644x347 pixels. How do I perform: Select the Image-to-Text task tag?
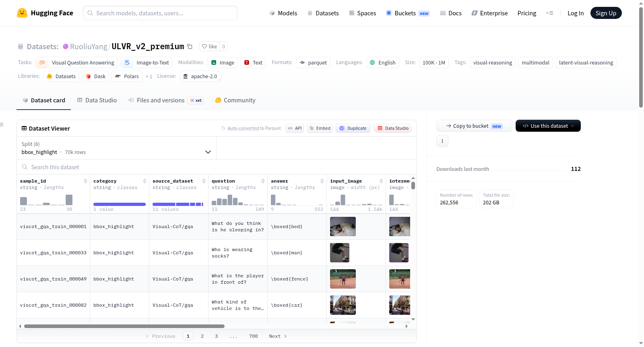click(x=147, y=62)
